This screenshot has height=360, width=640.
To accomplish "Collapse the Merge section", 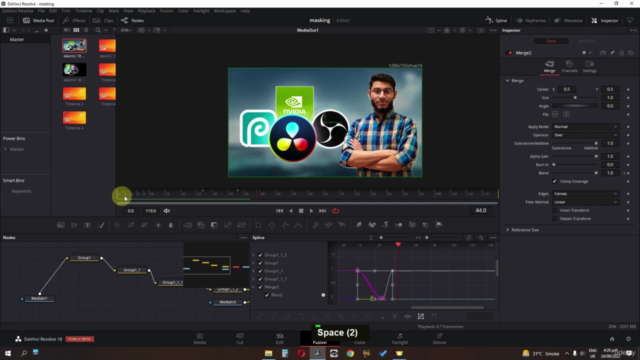I will coord(508,81).
